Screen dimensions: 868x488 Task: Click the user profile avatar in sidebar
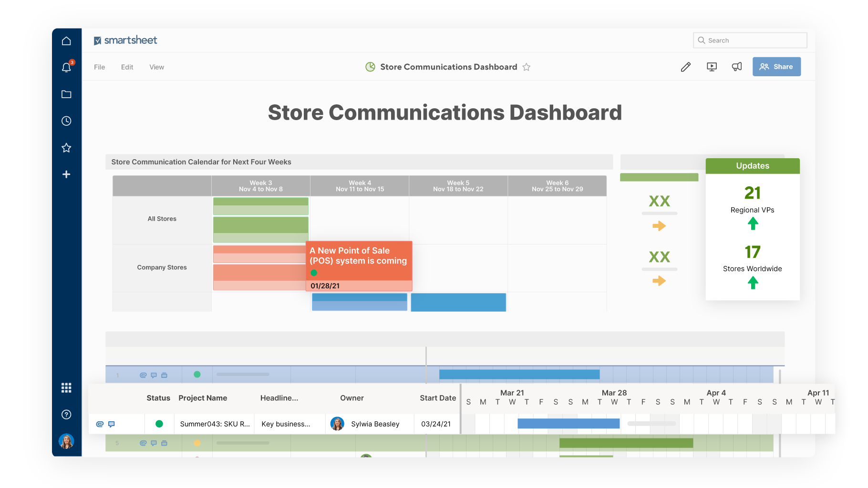(x=66, y=441)
